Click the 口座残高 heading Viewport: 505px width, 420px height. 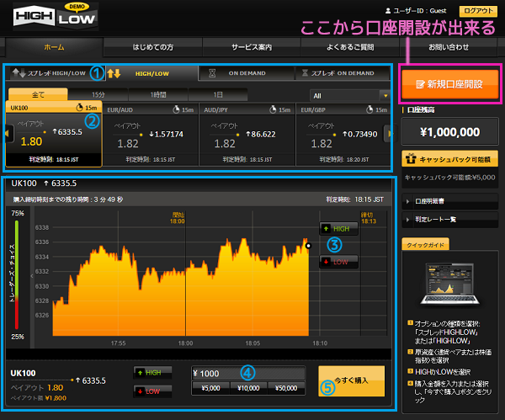(421, 109)
